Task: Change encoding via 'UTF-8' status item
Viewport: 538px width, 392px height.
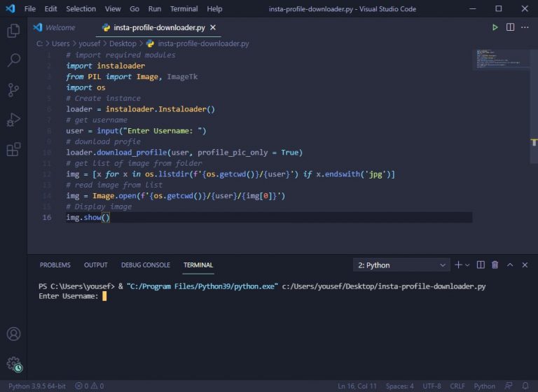Action: coord(432,386)
